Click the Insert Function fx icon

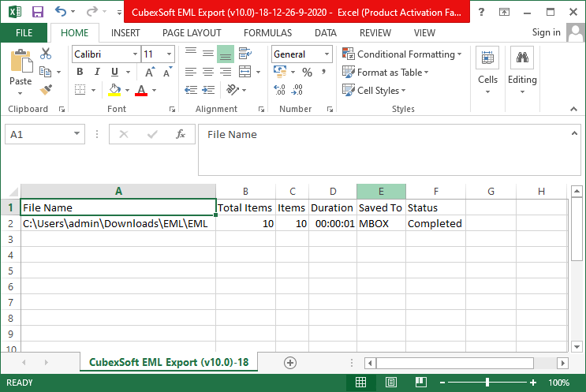[x=180, y=135]
